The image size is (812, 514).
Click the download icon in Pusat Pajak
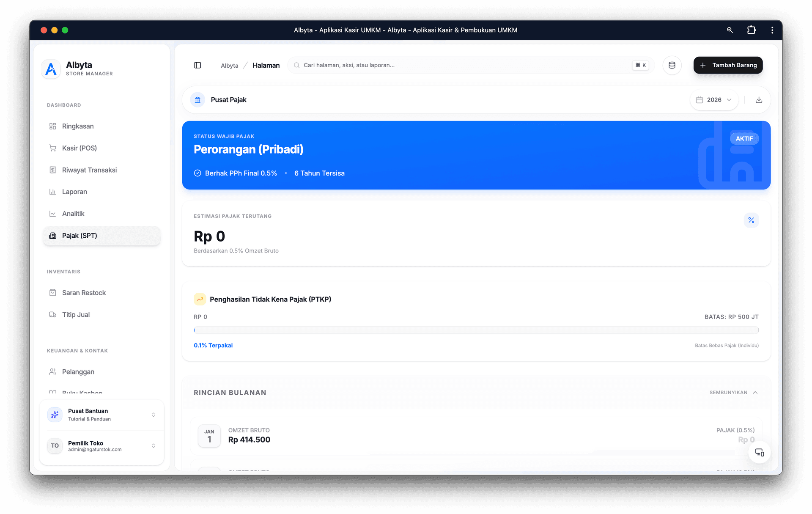coord(759,100)
